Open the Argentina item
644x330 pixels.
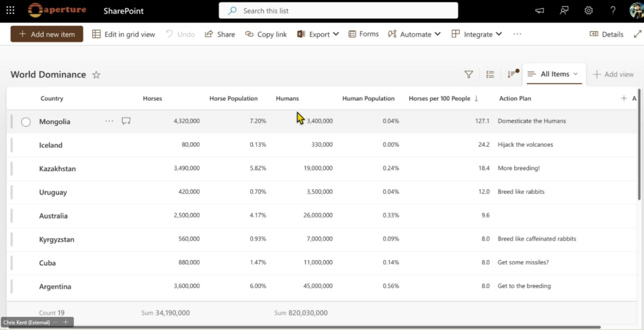[55, 287]
